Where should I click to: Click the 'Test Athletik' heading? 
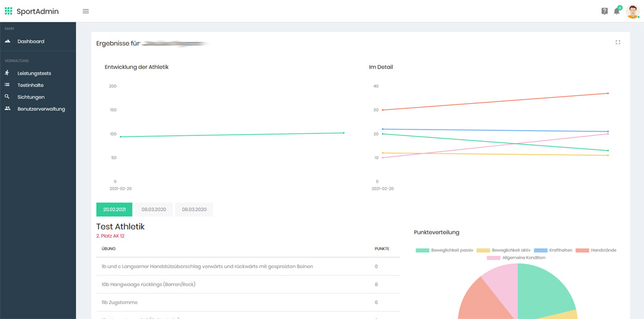point(120,226)
